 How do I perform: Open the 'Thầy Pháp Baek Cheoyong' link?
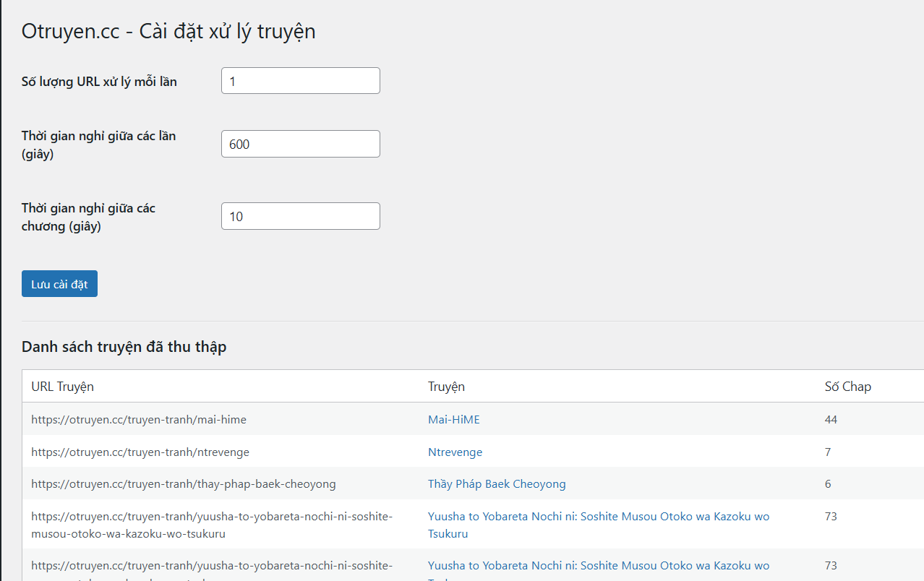pos(497,483)
